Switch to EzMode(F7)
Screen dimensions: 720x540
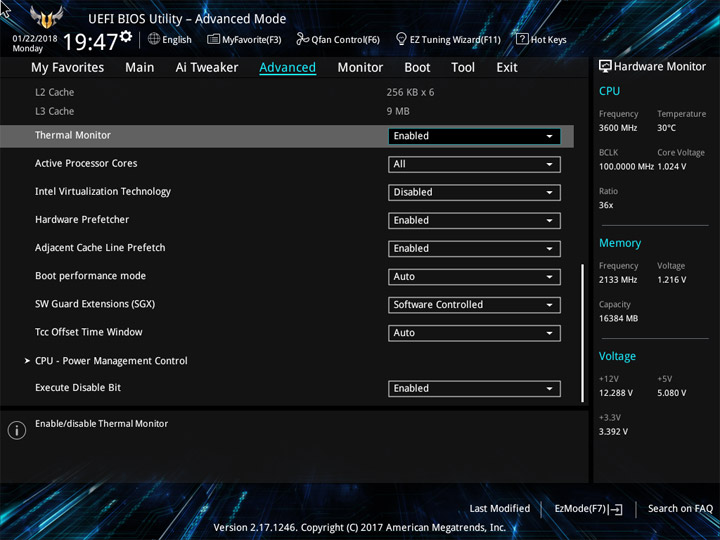pos(588,509)
